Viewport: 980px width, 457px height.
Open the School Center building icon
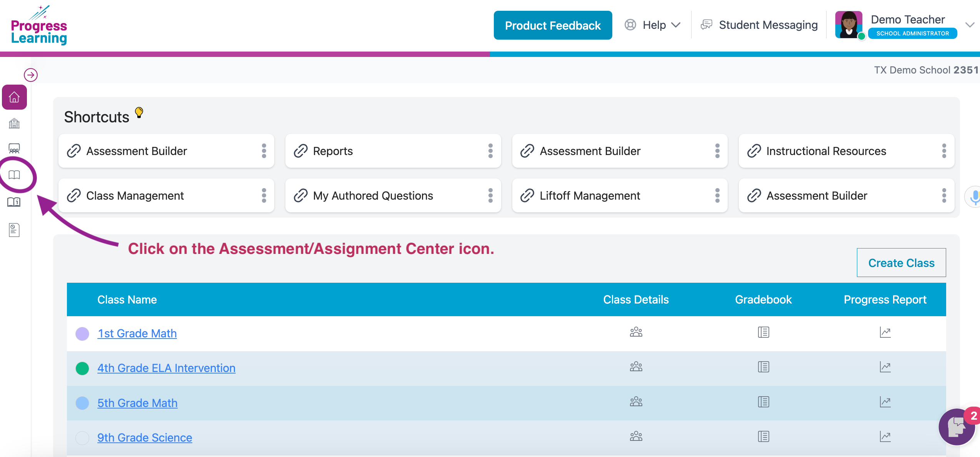[x=14, y=123]
